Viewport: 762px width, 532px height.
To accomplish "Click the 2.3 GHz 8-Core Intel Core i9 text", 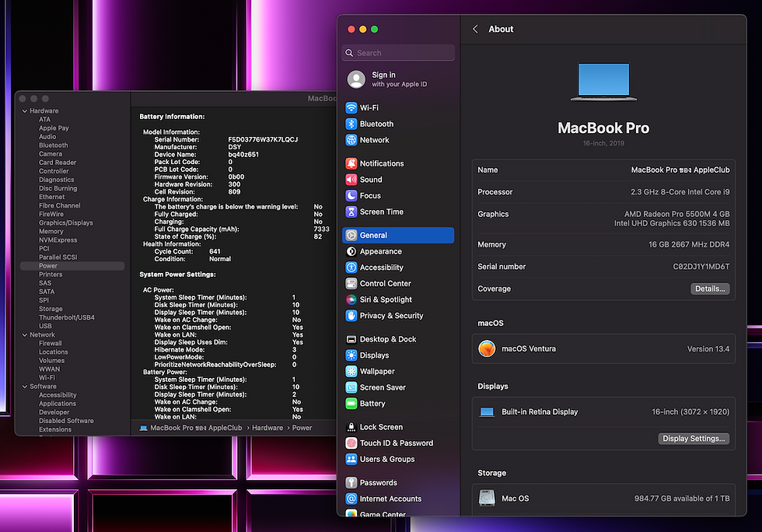I will click(680, 192).
